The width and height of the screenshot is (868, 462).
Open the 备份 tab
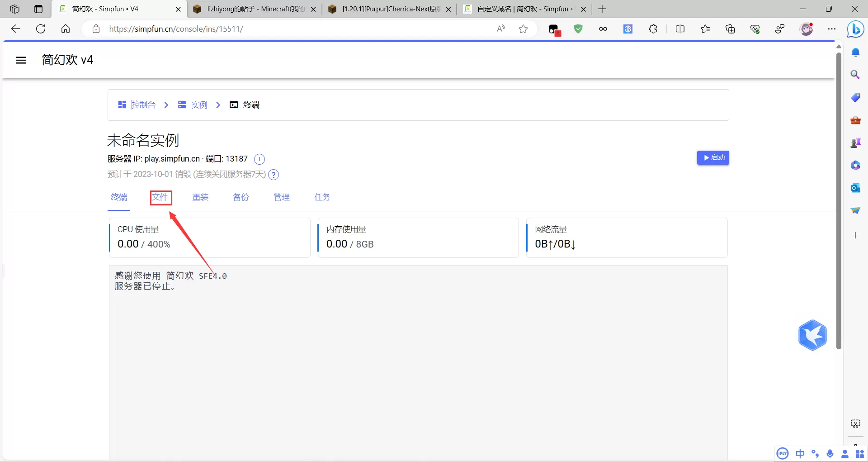coord(241,197)
